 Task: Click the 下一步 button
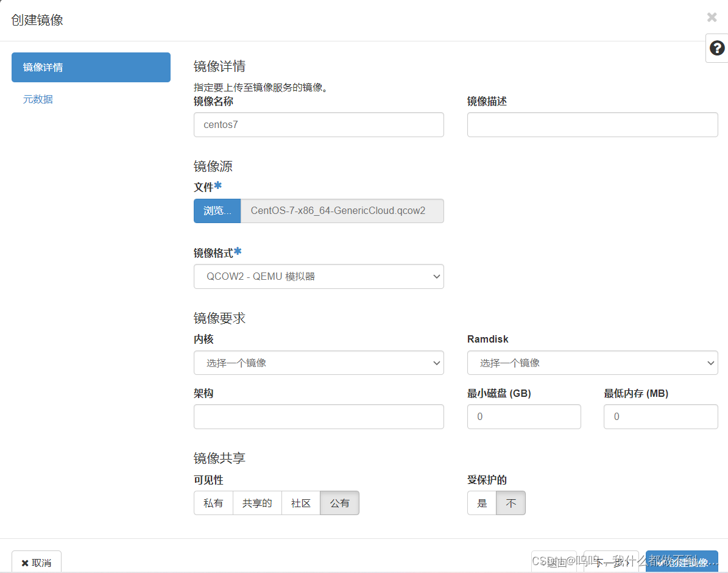[x=611, y=563]
